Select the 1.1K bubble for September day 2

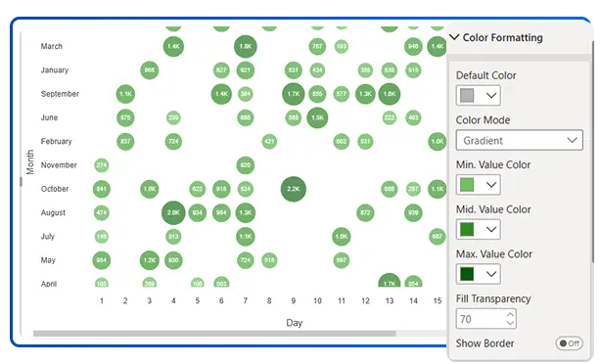[x=125, y=94]
